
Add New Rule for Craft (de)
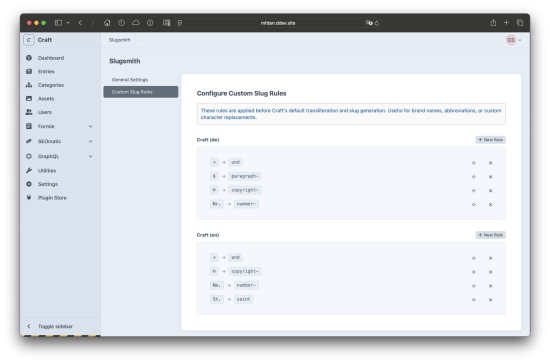(x=490, y=140)
